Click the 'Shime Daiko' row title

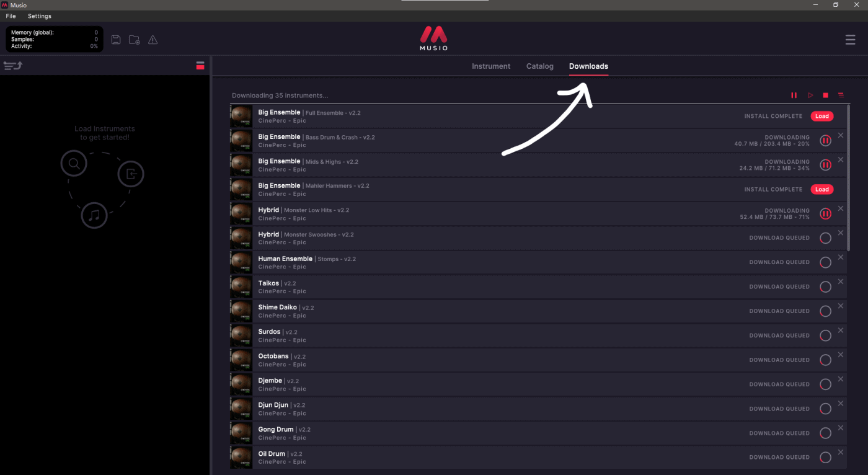278,307
